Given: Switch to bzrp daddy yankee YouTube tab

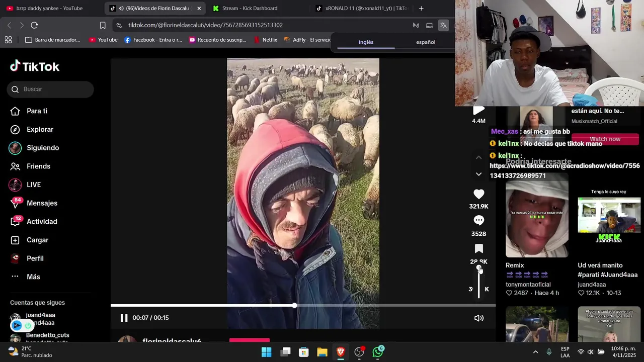Looking at the screenshot, I should click(x=50, y=8).
